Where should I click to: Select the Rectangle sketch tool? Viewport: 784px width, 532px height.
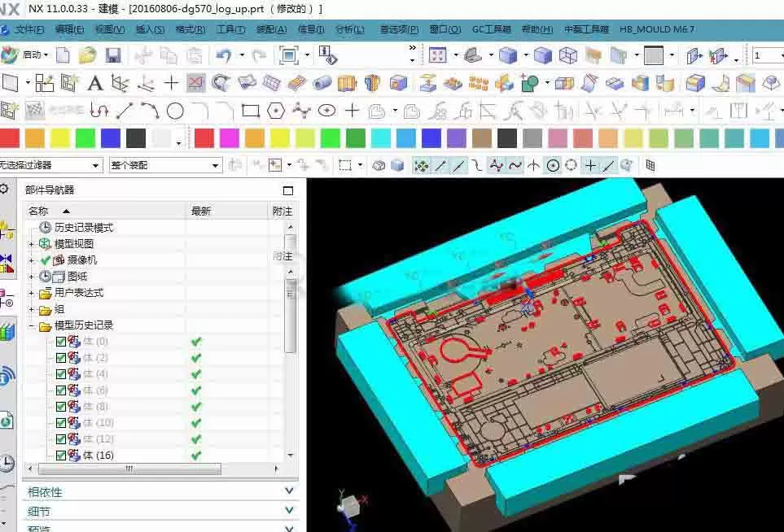click(x=251, y=111)
